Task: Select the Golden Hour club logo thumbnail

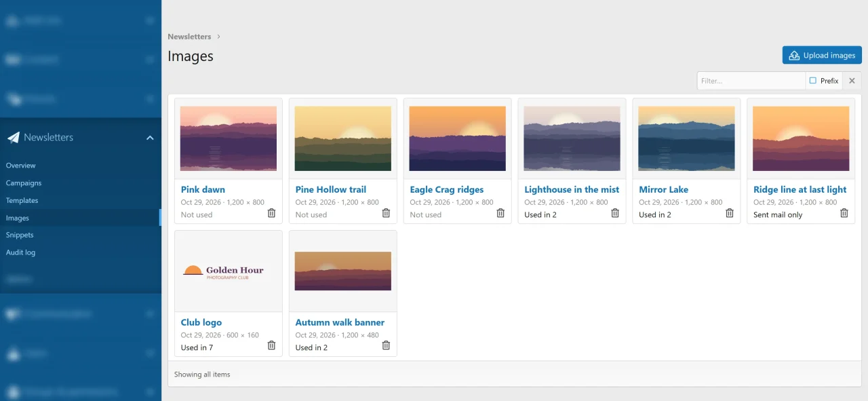Action: coord(229,271)
